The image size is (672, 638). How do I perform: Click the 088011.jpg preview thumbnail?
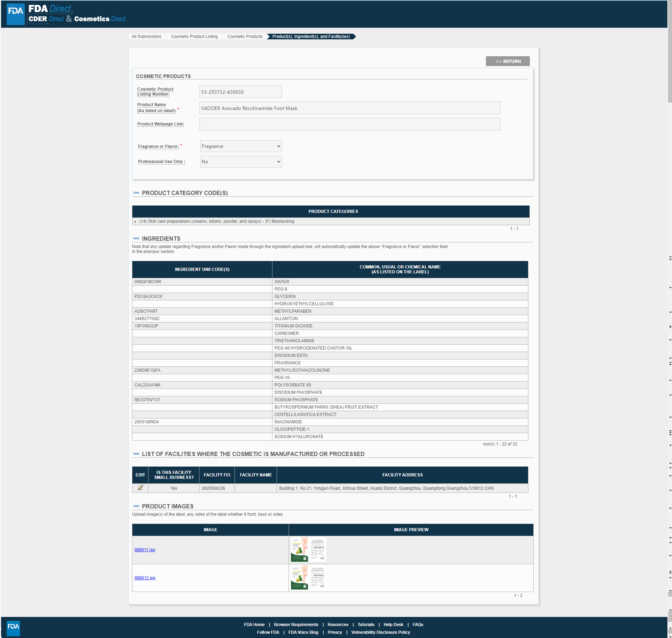pos(308,549)
